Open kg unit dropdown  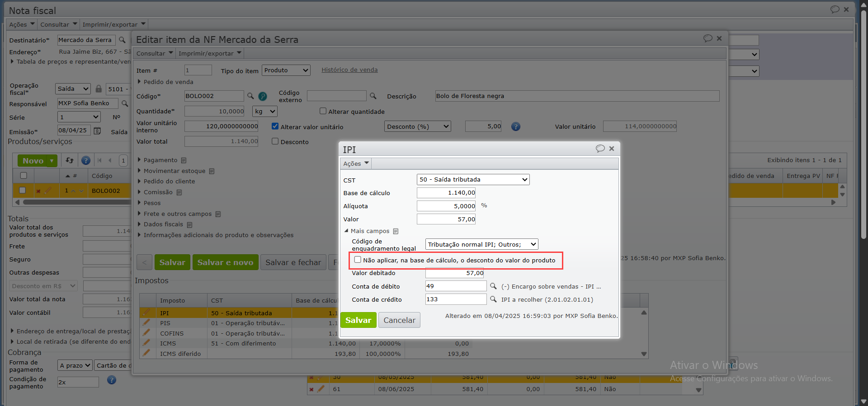265,111
